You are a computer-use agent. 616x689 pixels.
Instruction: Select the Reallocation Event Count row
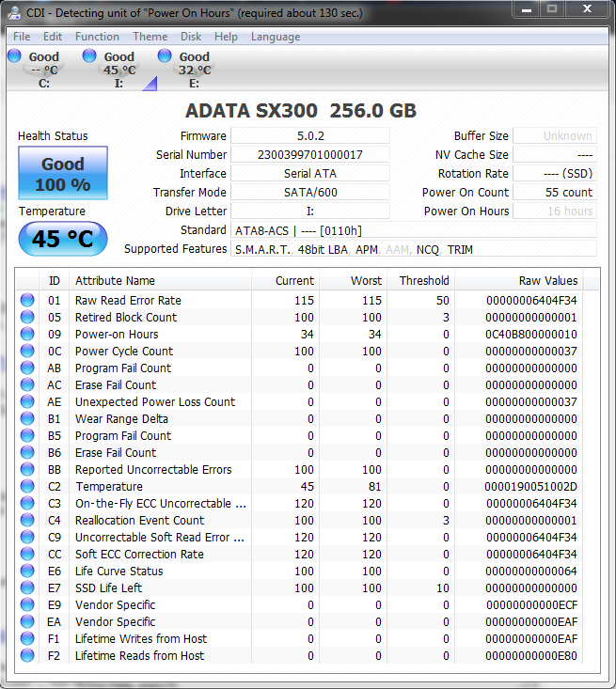click(139, 521)
